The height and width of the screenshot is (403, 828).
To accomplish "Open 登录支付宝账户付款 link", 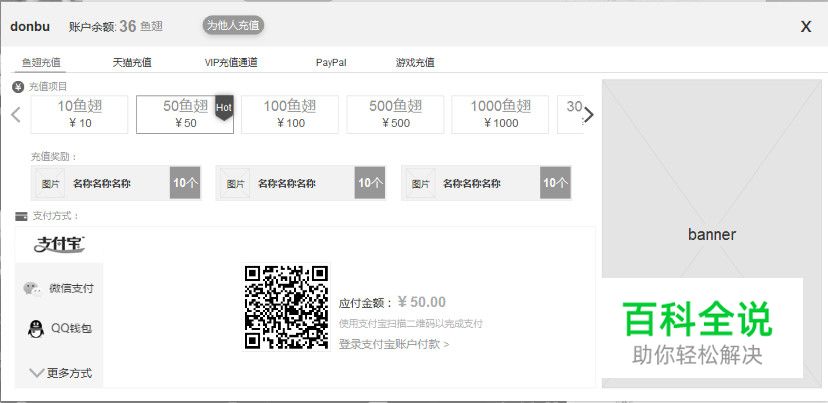I will coord(394,344).
